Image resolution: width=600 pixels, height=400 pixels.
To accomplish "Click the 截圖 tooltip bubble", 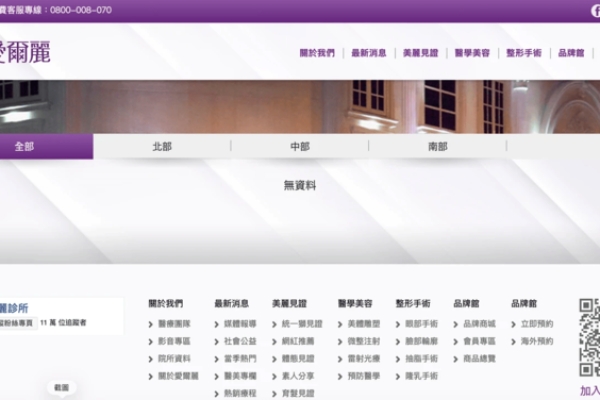I will click(x=61, y=388).
